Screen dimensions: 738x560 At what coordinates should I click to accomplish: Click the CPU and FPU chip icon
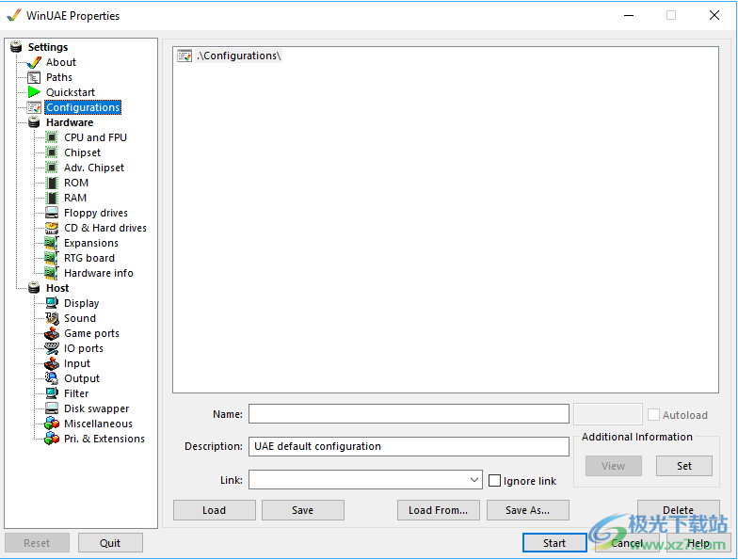tap(52, 137)
